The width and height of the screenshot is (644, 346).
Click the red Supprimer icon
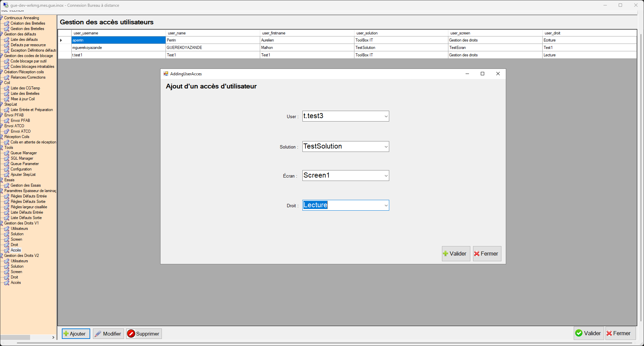[131, 334]
